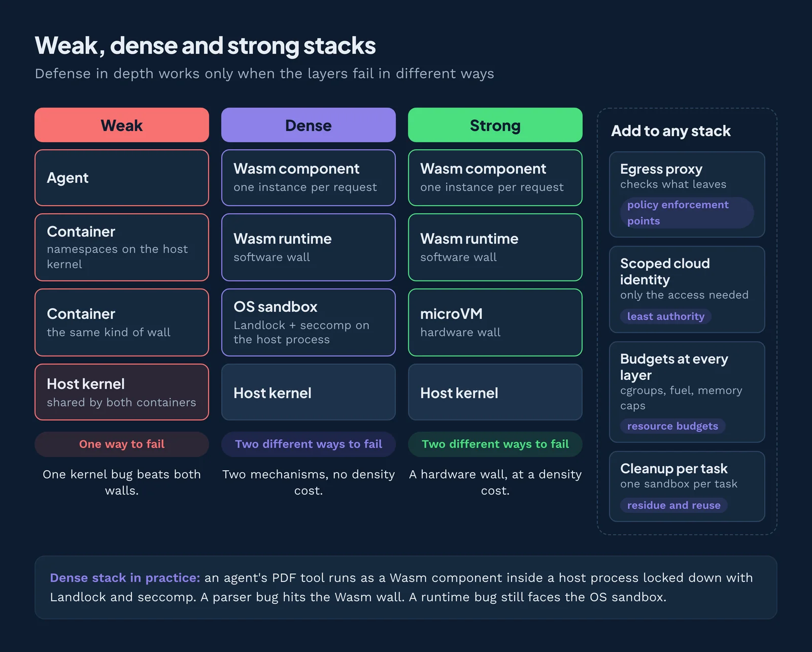Click the green 'Two different ways to fail' pill

click(x=495, y=444)
